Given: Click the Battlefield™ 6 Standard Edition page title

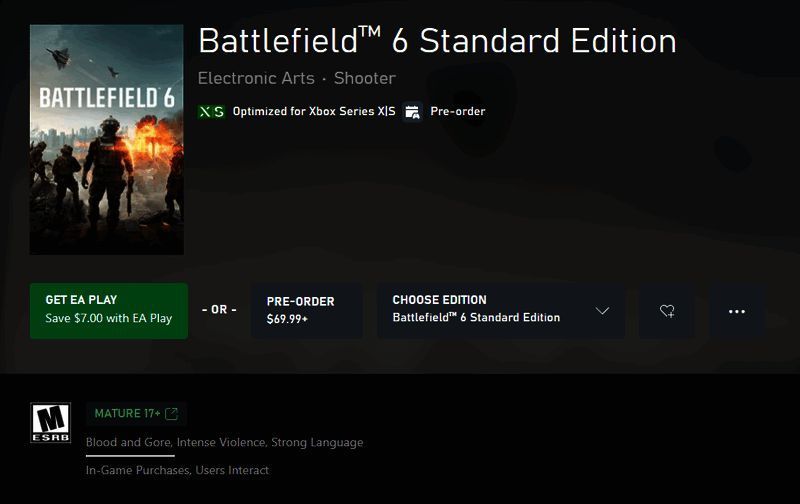Looking at the screenshot, I should coord(437,42).
